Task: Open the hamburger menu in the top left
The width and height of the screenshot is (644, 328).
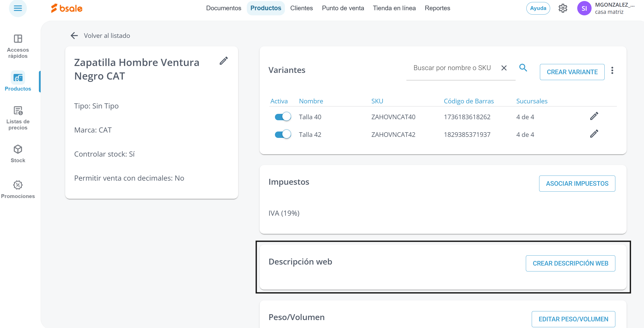Action: coord(18,8)
